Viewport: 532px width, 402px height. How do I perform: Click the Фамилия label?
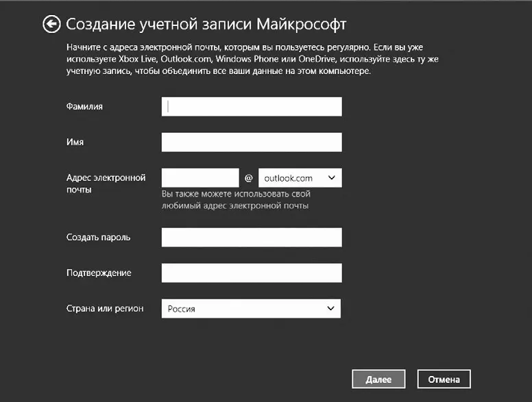86,106
